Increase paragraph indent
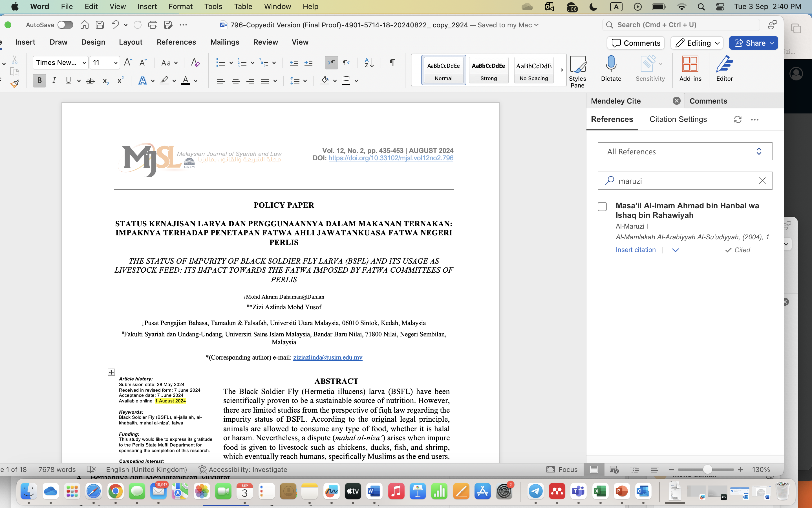The image size is (812, 508). tap(308, 62)
